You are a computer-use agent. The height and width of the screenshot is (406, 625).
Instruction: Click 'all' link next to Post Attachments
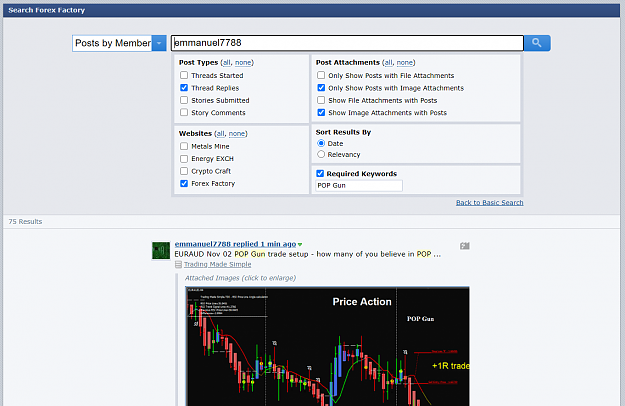click(388, 63)
